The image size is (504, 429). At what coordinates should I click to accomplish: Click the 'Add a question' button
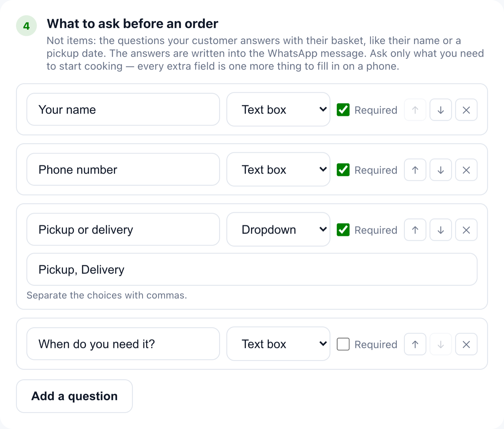pos(74,396)
